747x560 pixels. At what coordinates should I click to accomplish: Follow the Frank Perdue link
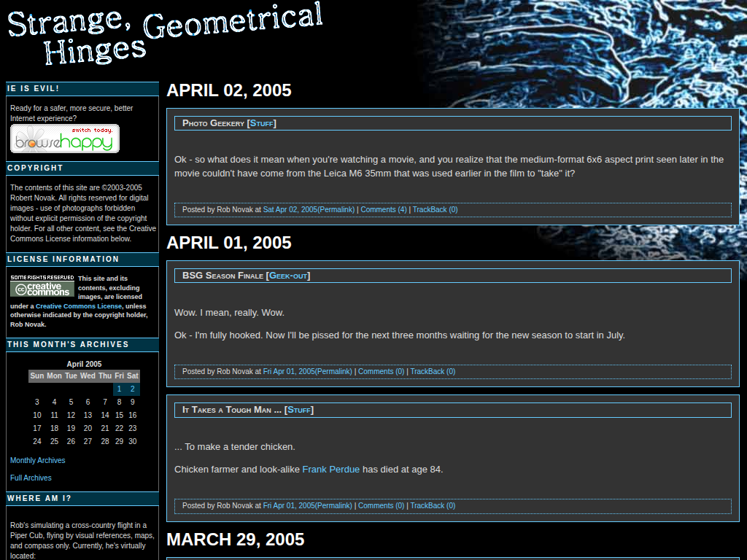330,470
